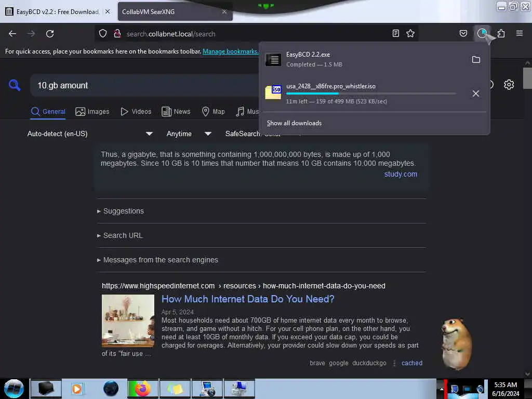
Task: Switch to the Music tab
Action: tap(247, 112)
